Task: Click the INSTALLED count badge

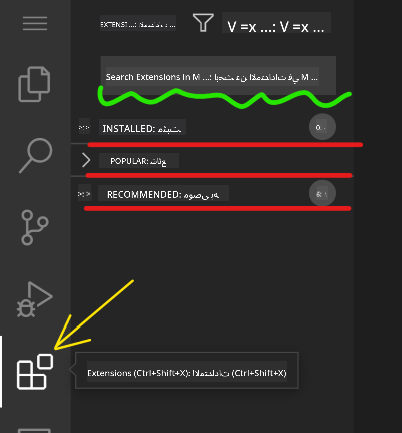Action: (x=322, y=127)
